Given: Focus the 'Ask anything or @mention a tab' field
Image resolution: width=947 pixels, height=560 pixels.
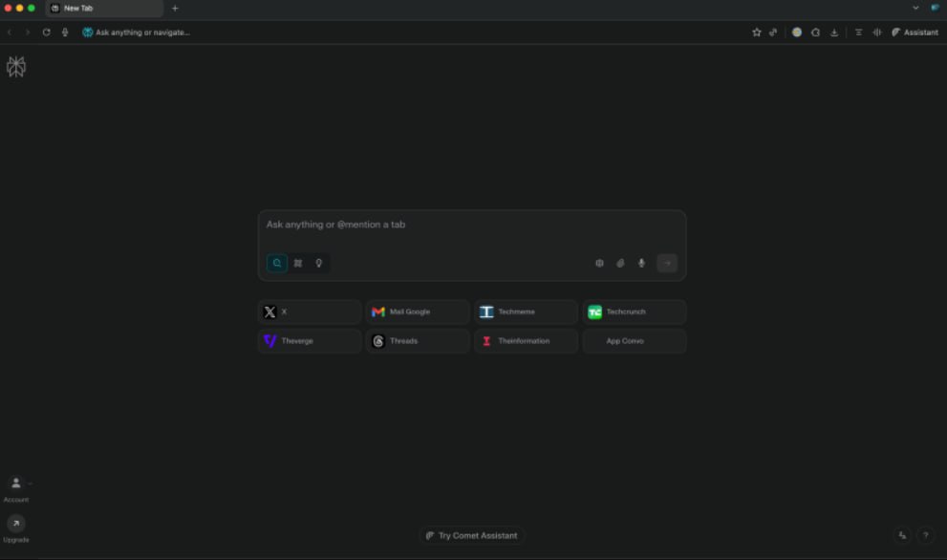Looking at the screenshot, I should click(472, 225).
